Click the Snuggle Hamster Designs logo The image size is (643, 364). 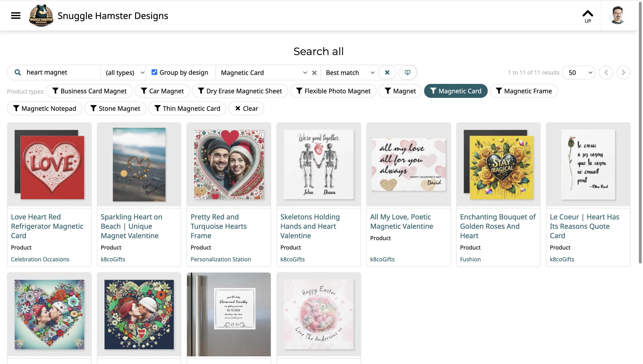pos(41,16)
